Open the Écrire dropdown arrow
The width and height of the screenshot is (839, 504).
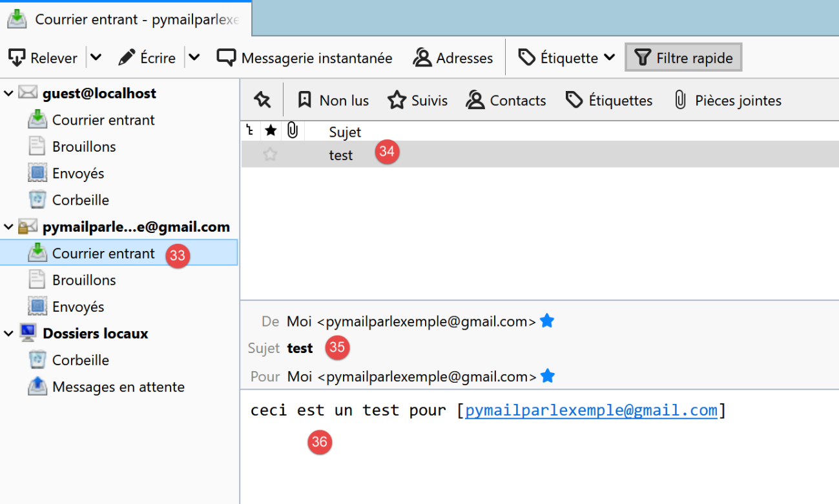[194, 58]
